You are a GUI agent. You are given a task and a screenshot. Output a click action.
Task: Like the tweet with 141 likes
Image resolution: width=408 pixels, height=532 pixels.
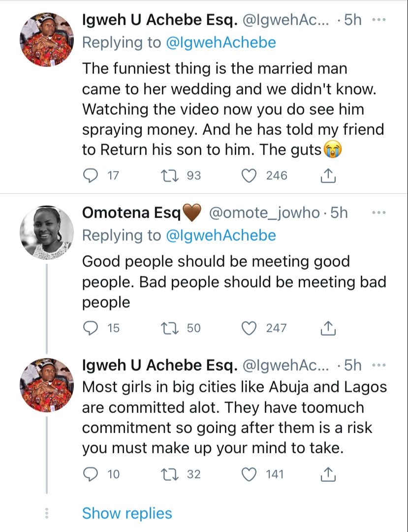(251, 474)
